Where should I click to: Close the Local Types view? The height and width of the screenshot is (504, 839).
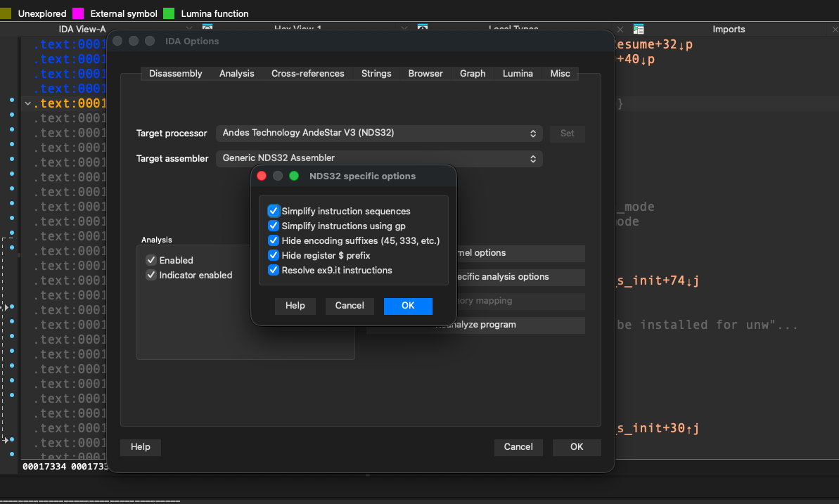pyautogui.click(x=618, y=30)
